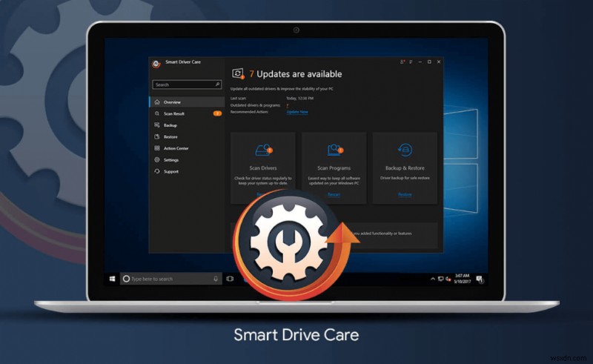Click the Smart Driver Care window title
The width and height of the screenshot is (593, 364).
click(x=183, y=62)
